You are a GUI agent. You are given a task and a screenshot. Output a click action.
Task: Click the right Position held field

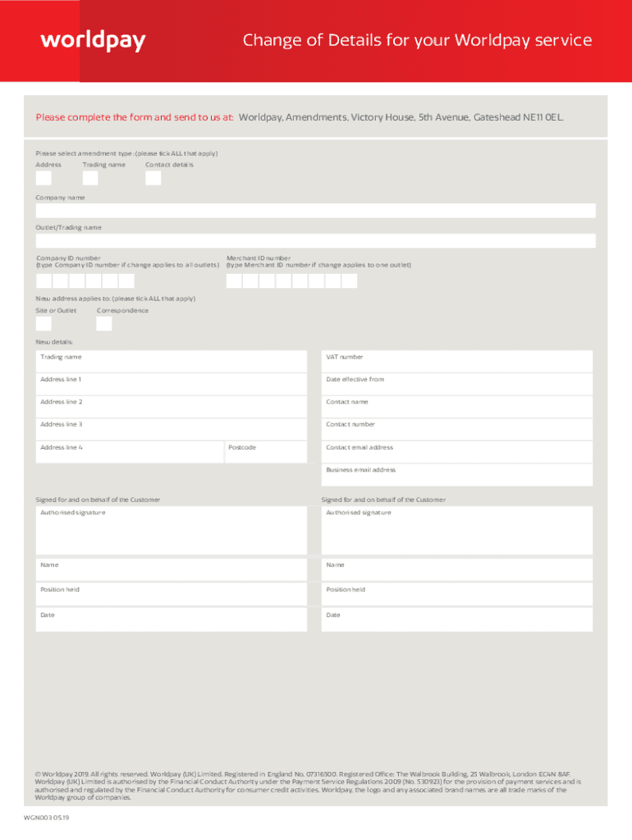coord(456,595)
